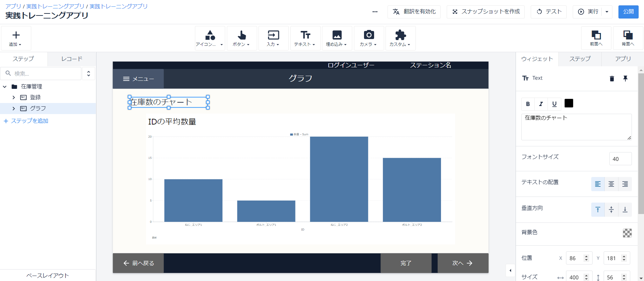Toggle bold formatting
The image size is (644, 281).
(528, 104)
